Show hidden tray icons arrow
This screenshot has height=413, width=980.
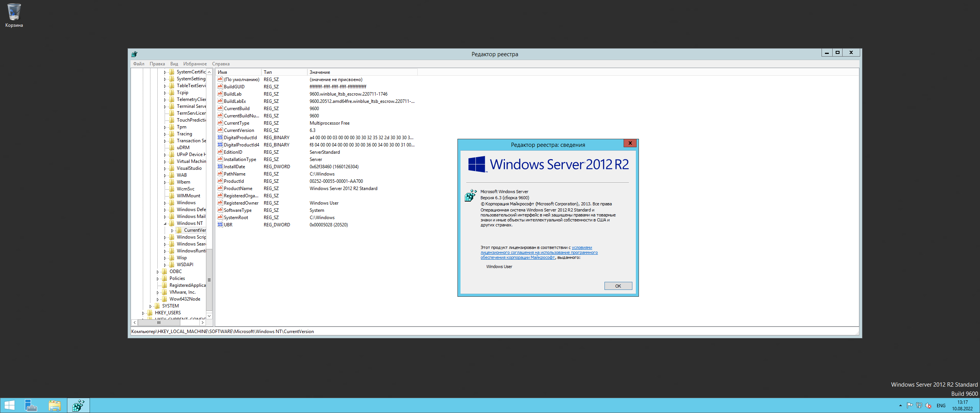[900, 405]
